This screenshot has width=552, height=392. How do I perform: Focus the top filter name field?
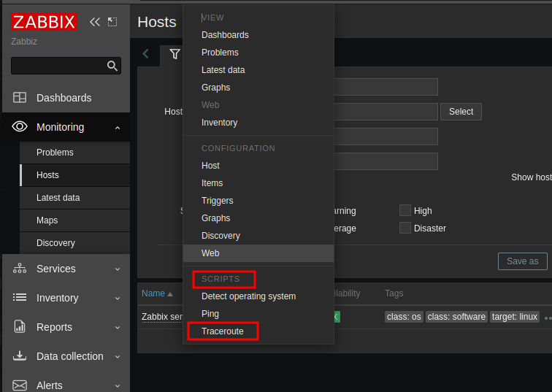pyautogui.click(x=386, y=87)
